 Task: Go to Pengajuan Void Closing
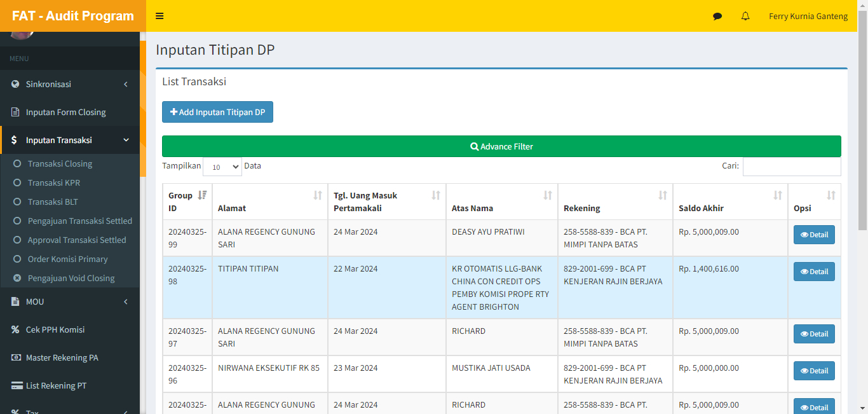tap(71, 278)
